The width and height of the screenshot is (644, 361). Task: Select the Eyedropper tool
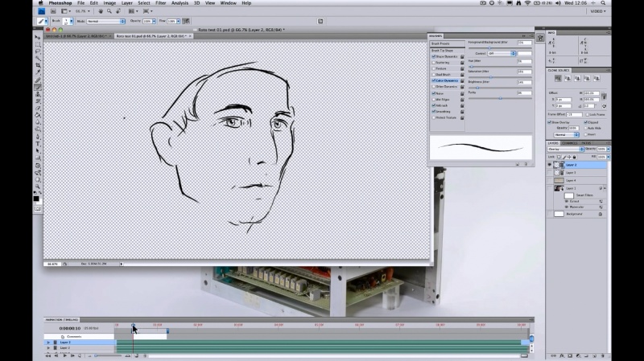pyautogui.click(x=37, y=72)
